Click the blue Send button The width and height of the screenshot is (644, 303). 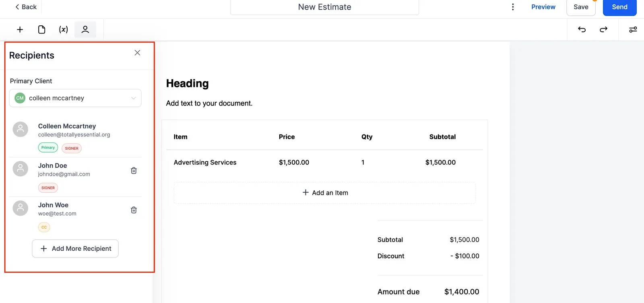point(619,7)
